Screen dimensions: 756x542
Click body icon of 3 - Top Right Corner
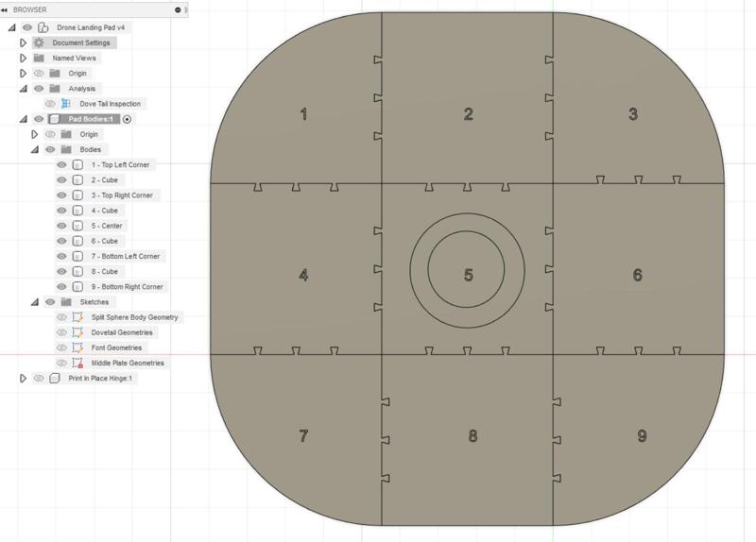tap(77, 195)
